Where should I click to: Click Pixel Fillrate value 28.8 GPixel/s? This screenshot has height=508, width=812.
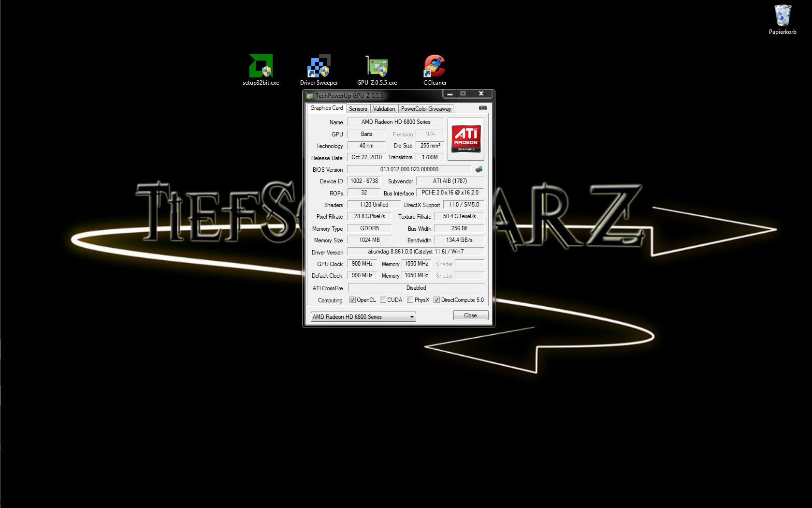click(x=369, y=216)
